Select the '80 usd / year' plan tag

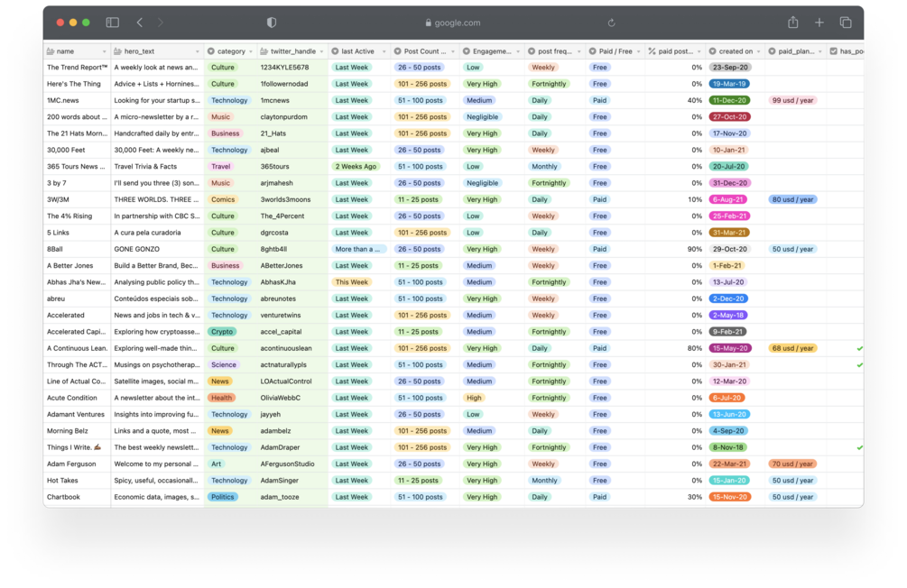[x=792, y=199]
